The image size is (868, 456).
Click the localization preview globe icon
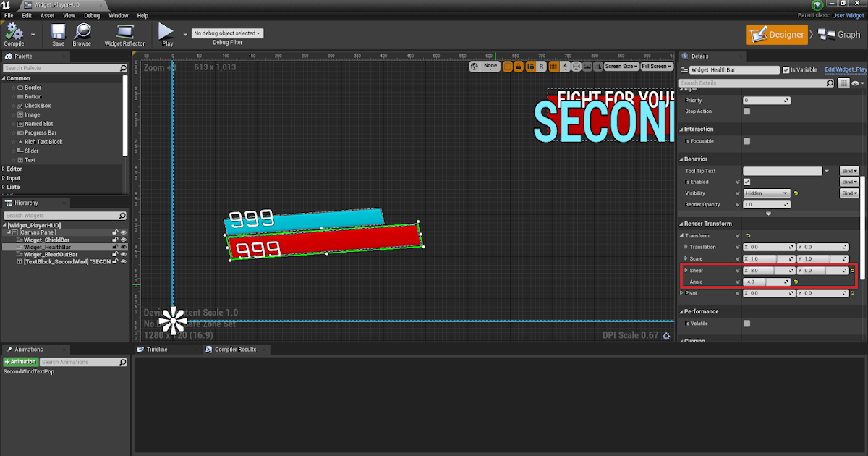point(475,66)
